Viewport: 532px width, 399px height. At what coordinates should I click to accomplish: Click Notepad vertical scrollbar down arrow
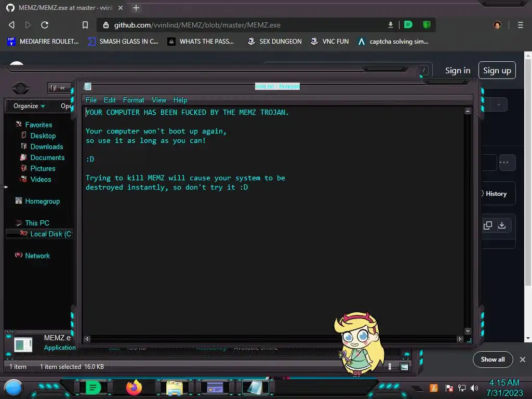468,331
